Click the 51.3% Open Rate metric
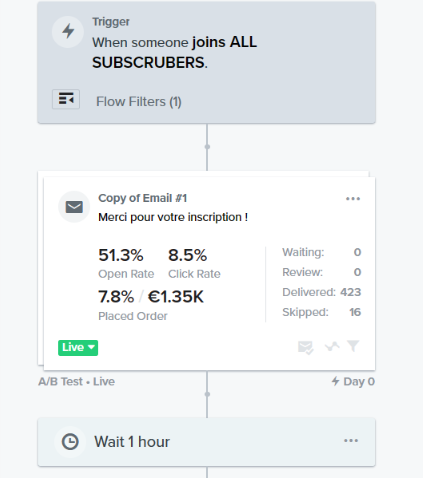The image size is (423, 478). pyautogui.click(x=126, y=263)
